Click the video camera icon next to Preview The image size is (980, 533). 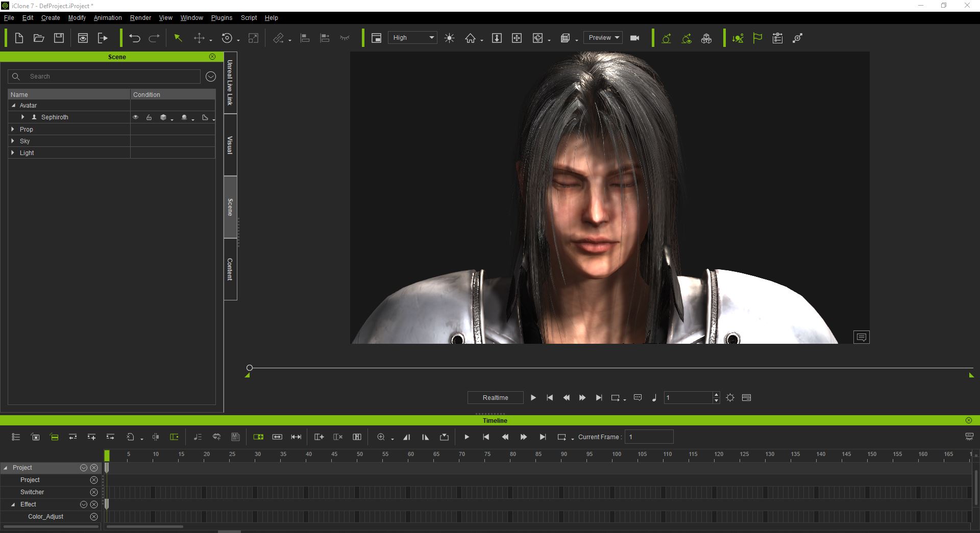coord(635,38)
